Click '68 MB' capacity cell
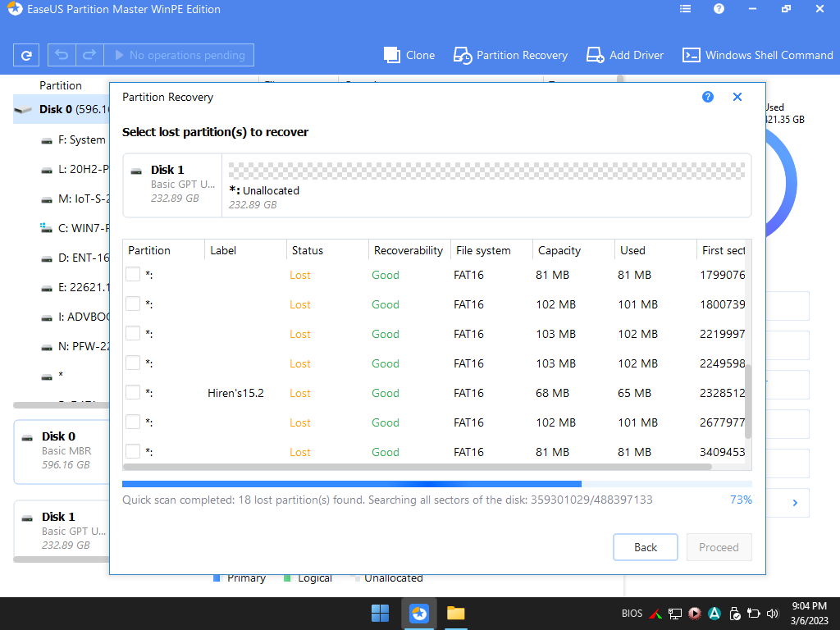 click(x=552, y=393)
